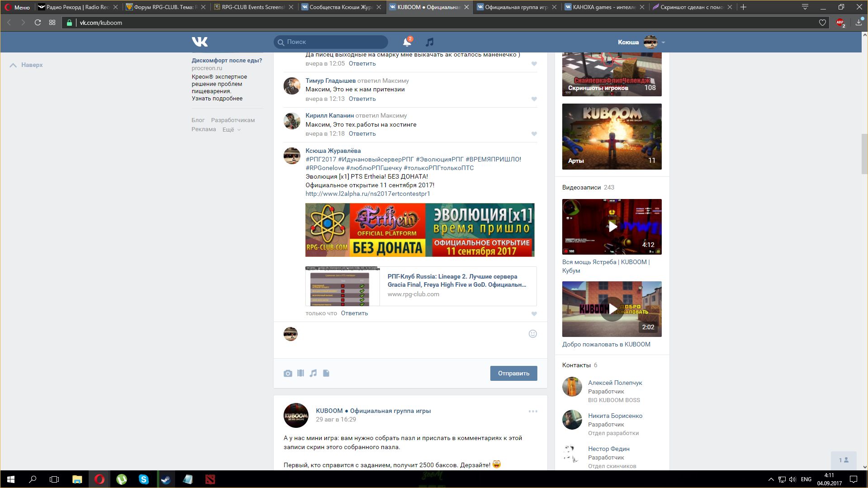Open the VK music note icon in the header

(429, 42)
